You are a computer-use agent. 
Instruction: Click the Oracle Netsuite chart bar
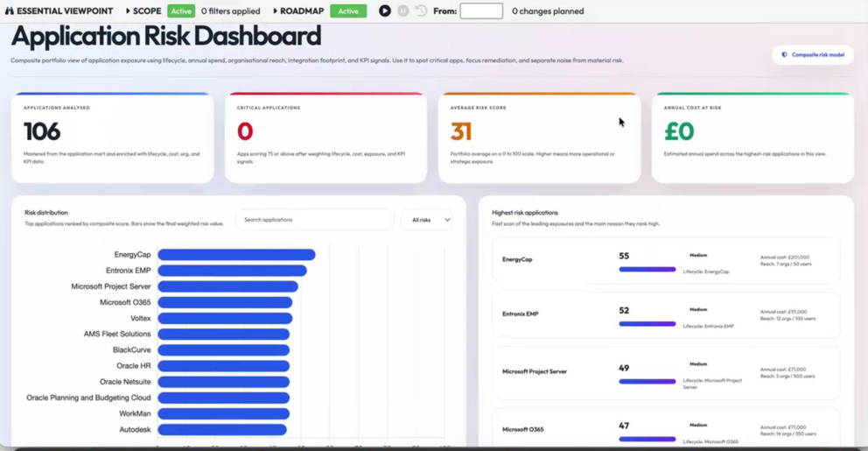pos(224,382)
